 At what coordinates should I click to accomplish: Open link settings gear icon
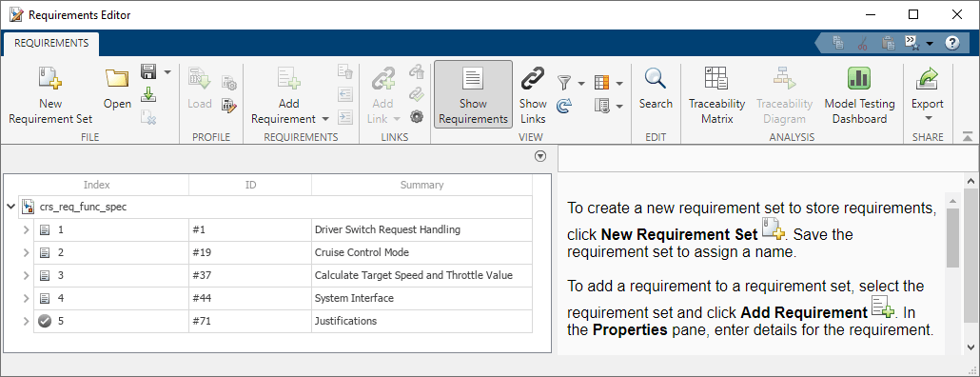click(x=416, y=116)
